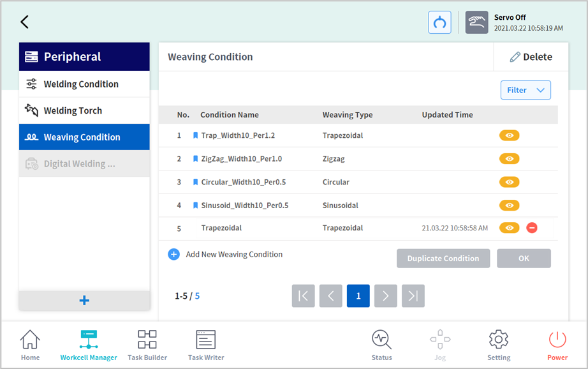The width and height of the screenshot is (588, 369).
Task: Go to the next page arrow
Action: (x=385, y=296)
